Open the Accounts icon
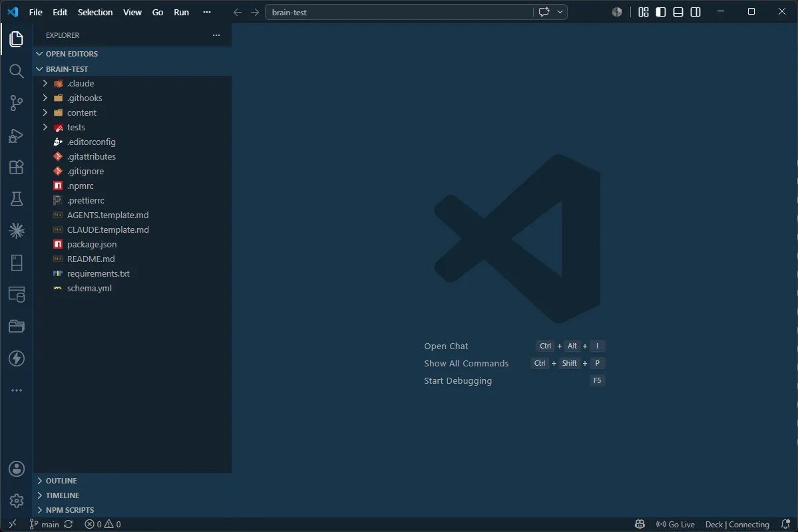 pos(16,469)
